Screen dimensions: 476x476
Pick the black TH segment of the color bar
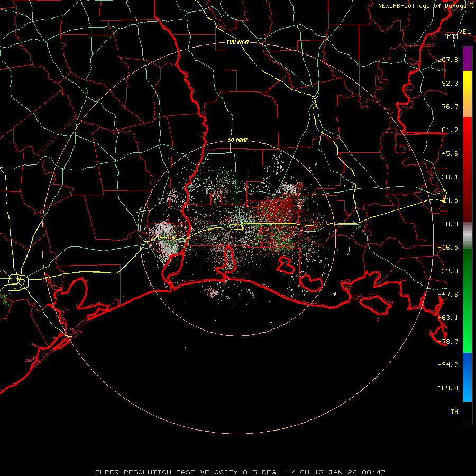click(x=467, y=413)
